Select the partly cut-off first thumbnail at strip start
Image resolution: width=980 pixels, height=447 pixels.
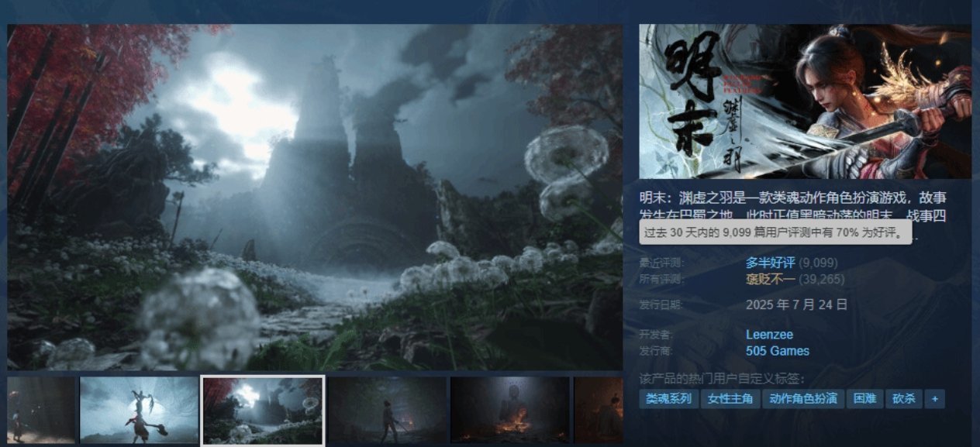pyautogui.click(x=41, y=411)
